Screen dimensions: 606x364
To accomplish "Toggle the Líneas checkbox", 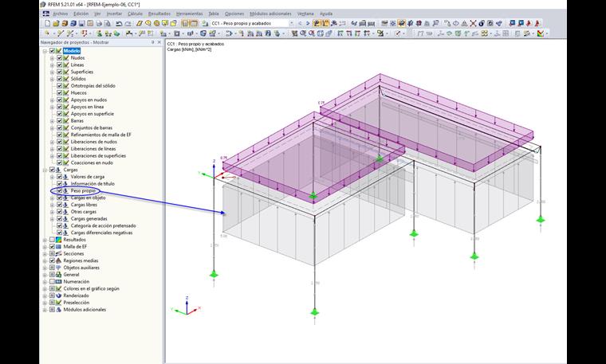I will pyautogui.click(x=60, y=65).
